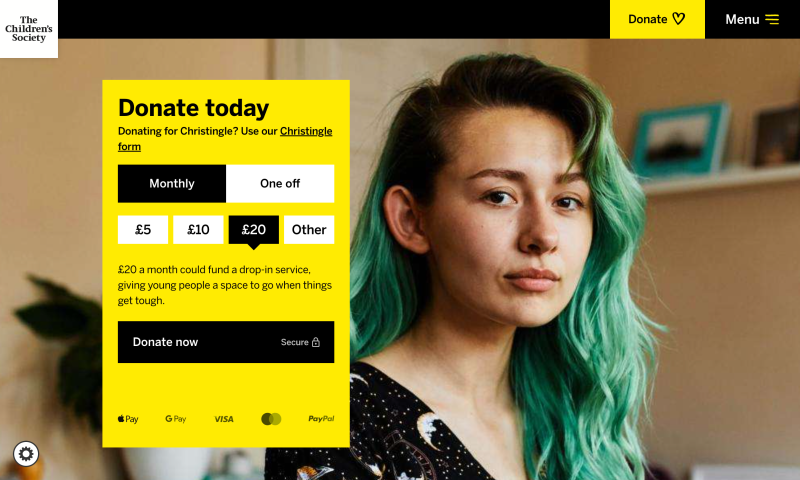Click the yellow Donate header button
The width and height of the screenshot is (800, 480).
657,19
